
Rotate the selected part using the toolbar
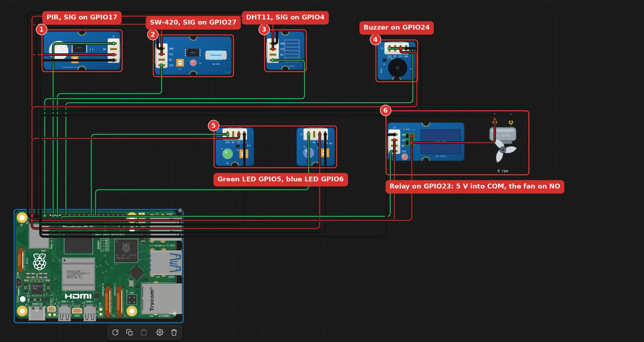[x=115, y=332]
